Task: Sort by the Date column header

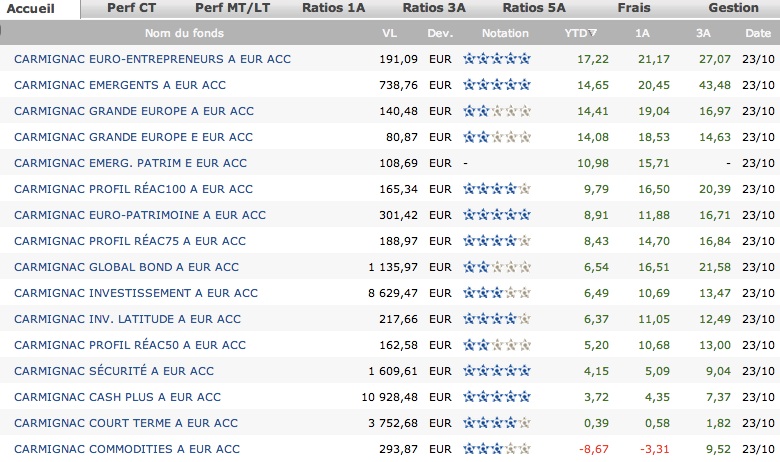Action: point(758,33)
